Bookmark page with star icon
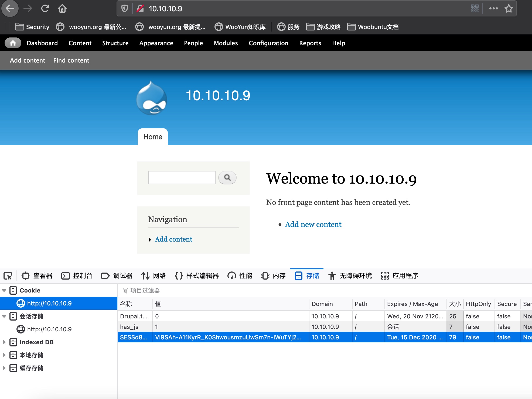 click(509, 9)
